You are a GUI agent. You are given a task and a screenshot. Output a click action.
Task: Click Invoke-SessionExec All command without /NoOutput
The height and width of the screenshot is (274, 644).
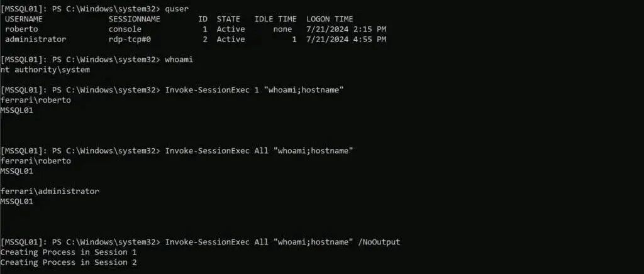tap(258, 151)
